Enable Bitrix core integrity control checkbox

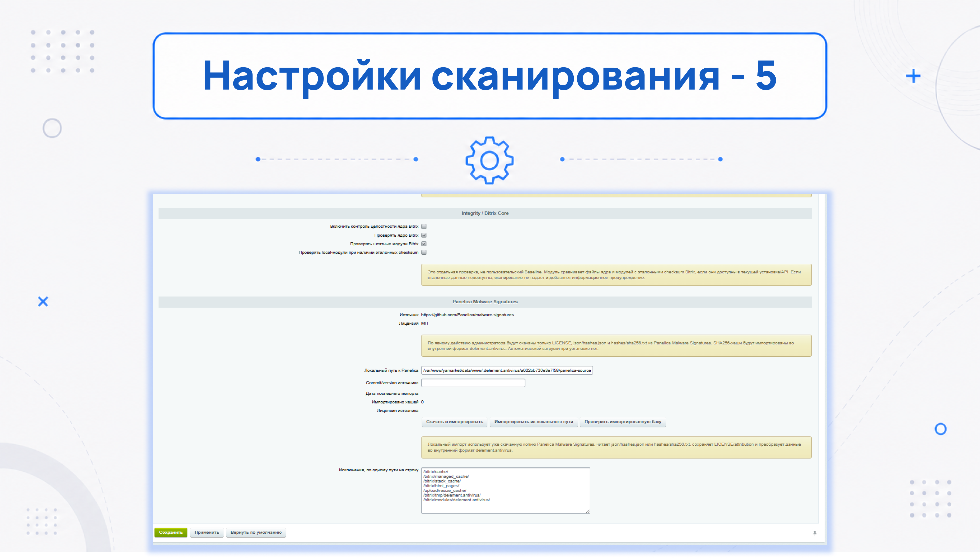click(424, 227)
